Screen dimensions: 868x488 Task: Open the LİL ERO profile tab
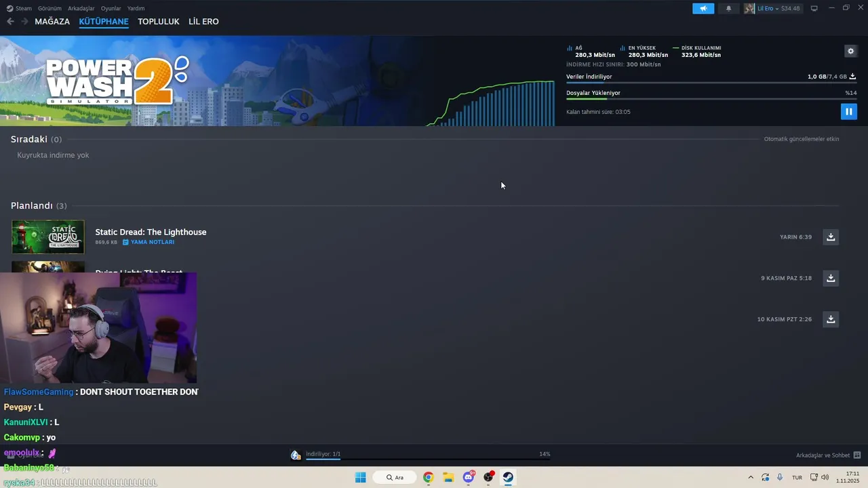point(203,22)
